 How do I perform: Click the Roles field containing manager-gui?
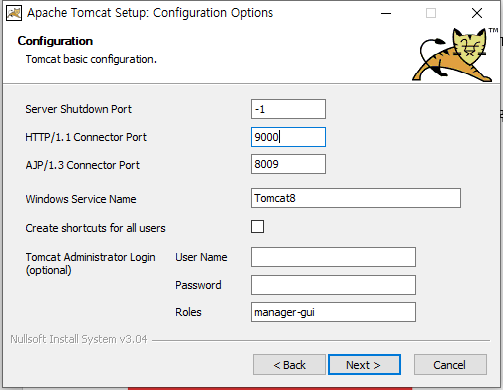click(333, 312)
